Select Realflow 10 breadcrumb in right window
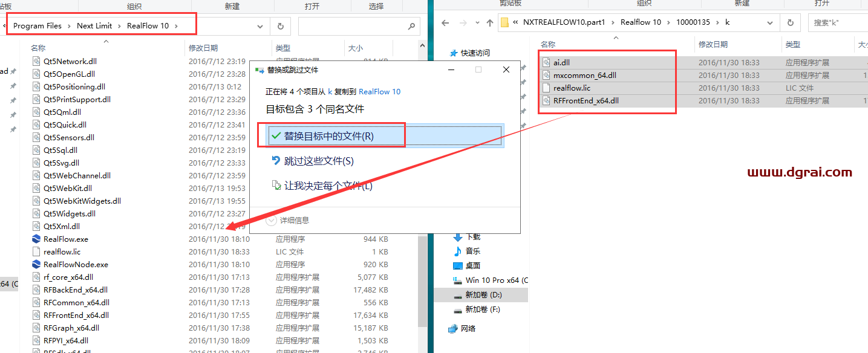 641,22
